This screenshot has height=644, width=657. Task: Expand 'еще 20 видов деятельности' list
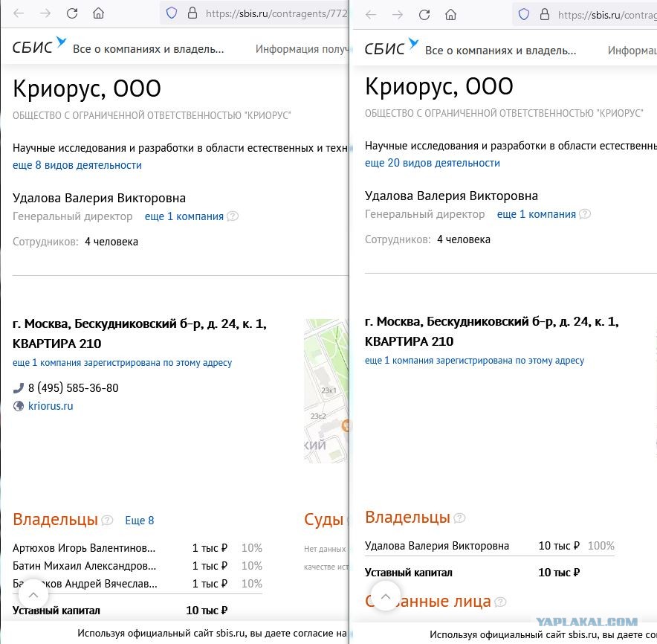click(433, 163)
